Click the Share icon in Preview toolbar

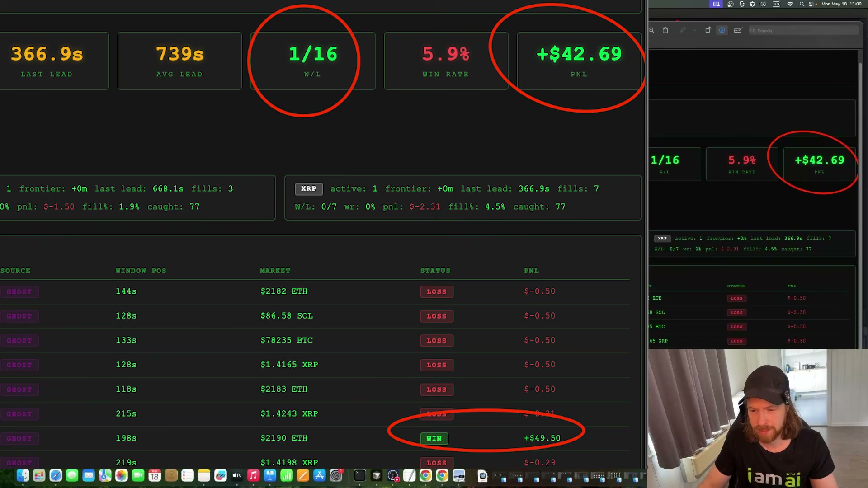[665, 30]
